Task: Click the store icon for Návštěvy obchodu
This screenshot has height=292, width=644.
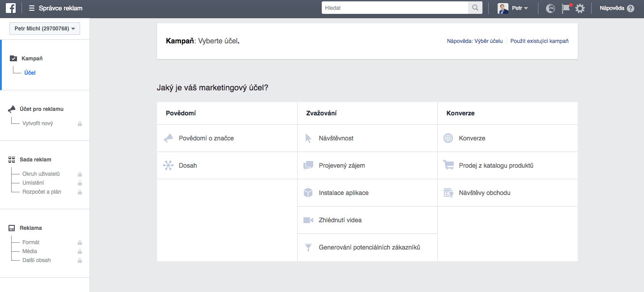Action: coord(448,193)
